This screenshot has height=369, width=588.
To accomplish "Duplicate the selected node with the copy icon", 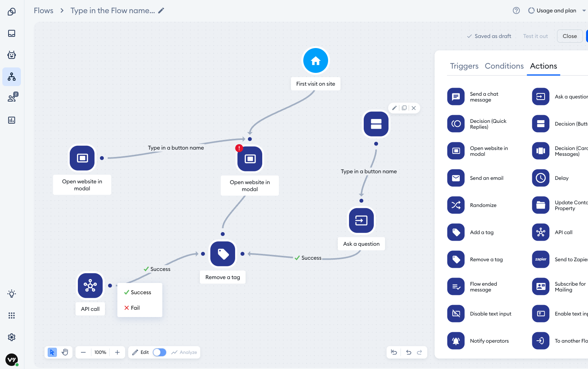I will point(404,108).
